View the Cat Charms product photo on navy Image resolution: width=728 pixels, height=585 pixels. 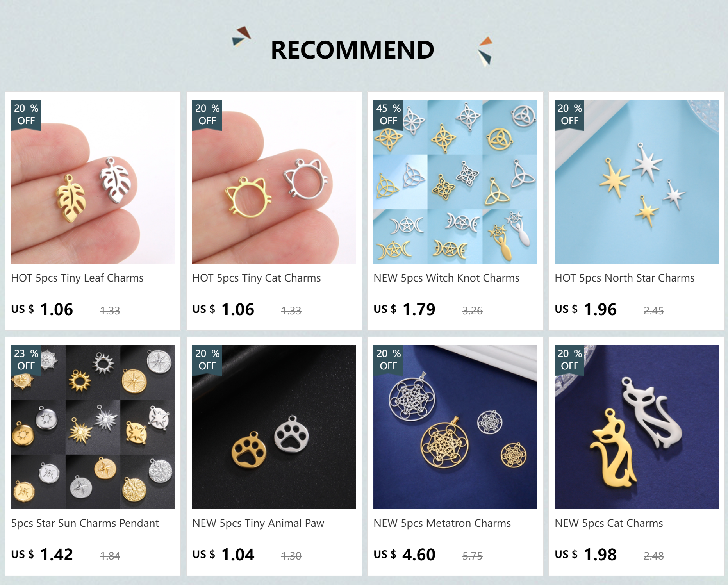tap(637, 427)
